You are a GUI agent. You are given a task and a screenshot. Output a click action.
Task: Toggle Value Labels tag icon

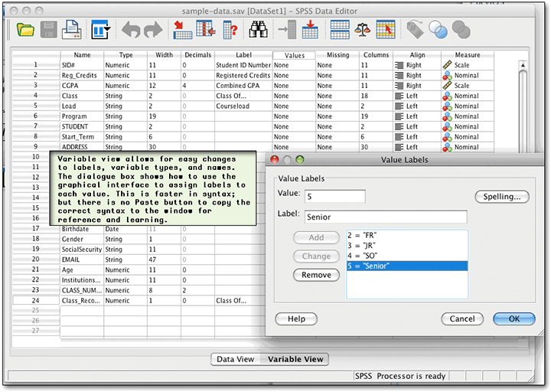(x=415, y=30)
